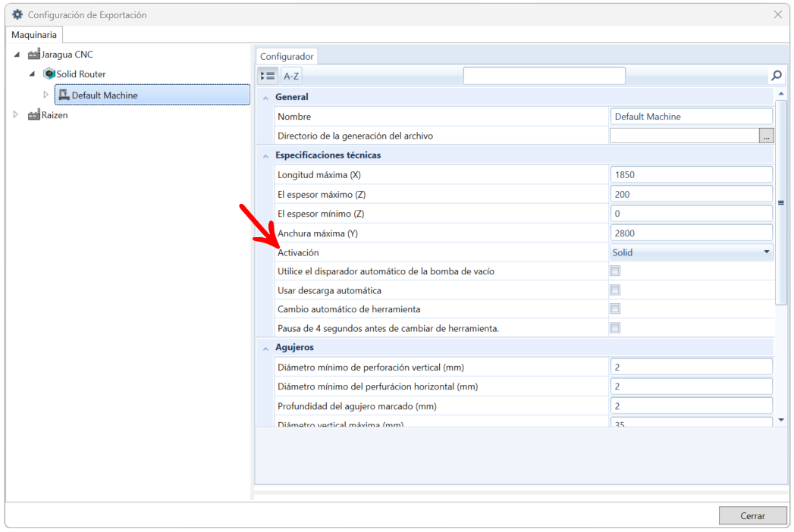Click the vertical scrollbar thumb
Screen dimensions: 794x532
pyautogui.click(x=781, y=202)
